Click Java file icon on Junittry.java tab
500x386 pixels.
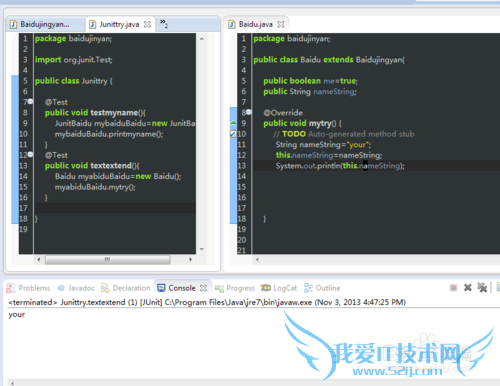[x=93, y=24]
